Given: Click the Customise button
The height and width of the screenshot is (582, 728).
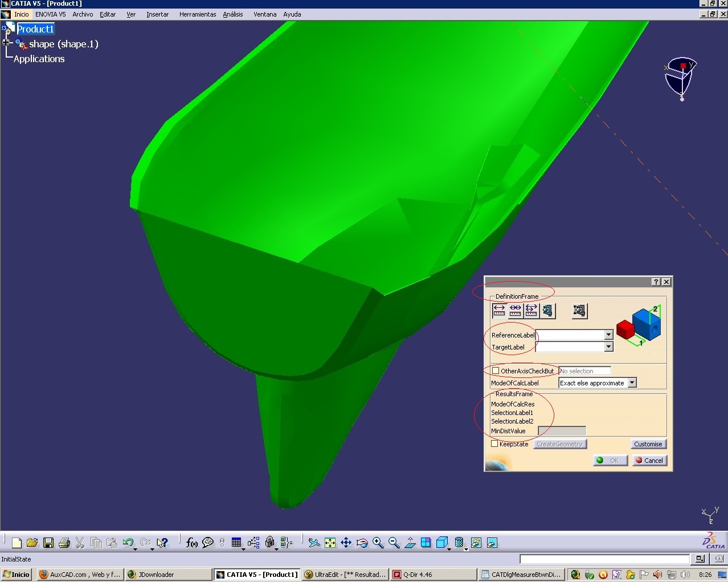Looking at the screenshot, I should pyautogui.click(x=648, y=443).
